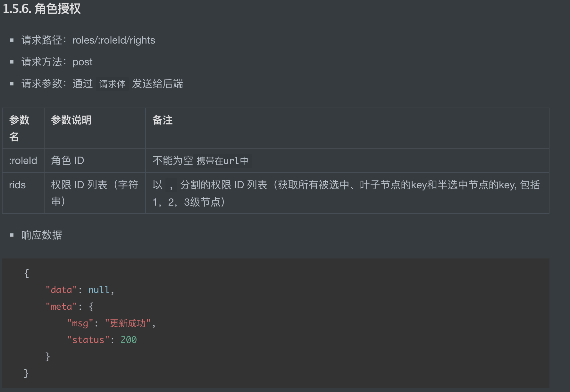Image resolution: width=570 pixels, height=392 pixels.
Task: Click the request method value post
Action: (82, 62)
